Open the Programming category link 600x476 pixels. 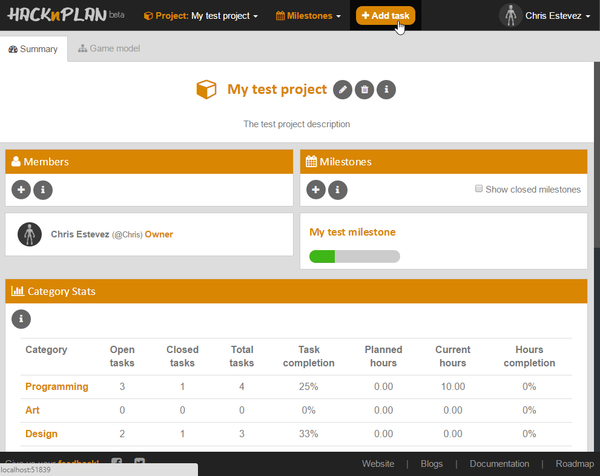(56, 386)
